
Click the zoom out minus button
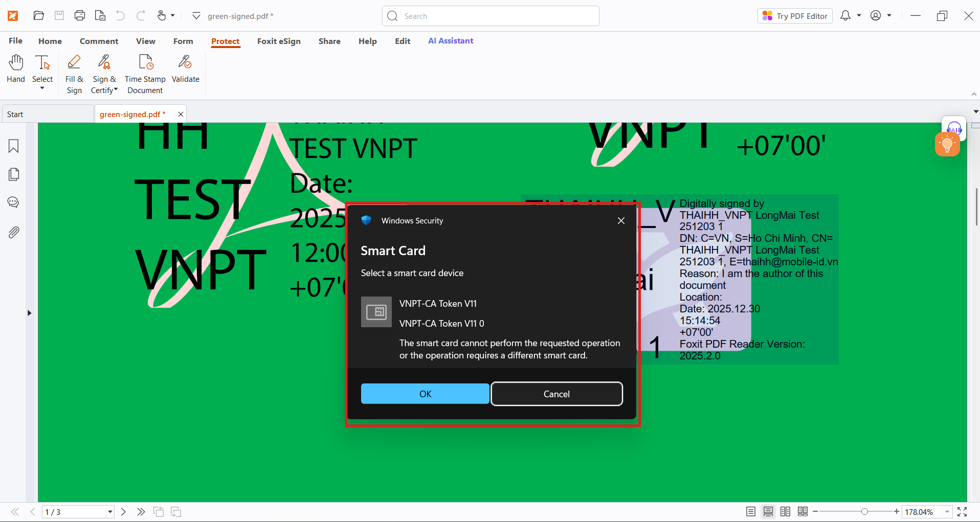[x=815, y=512]
